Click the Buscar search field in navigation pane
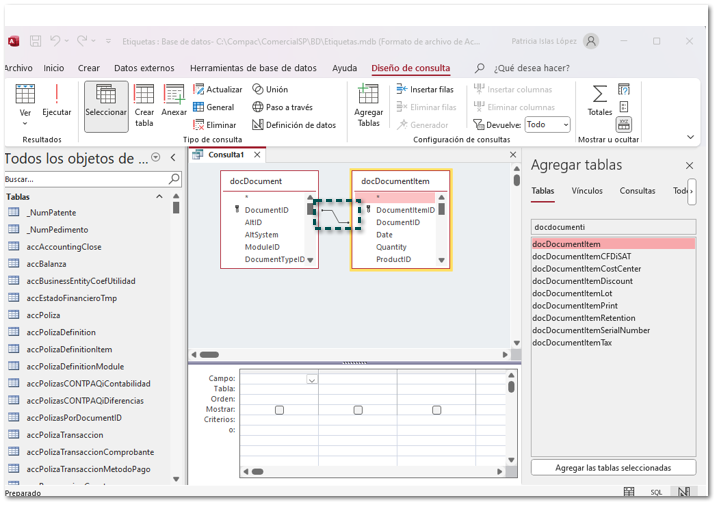 85,179
